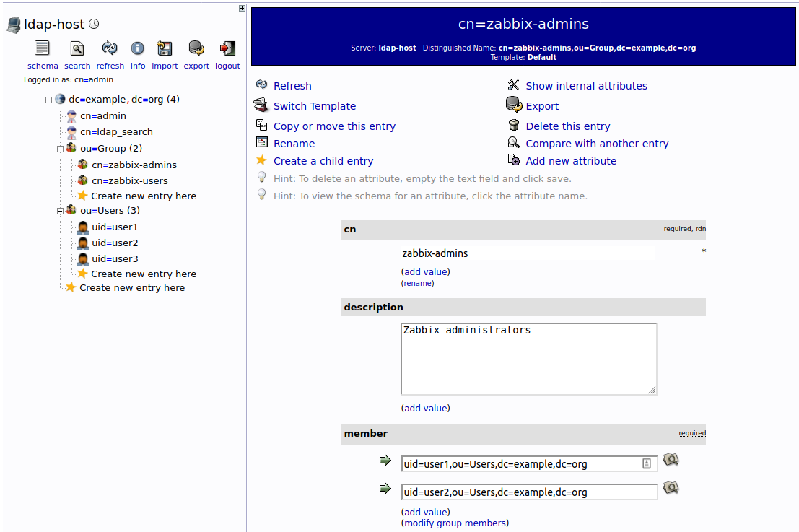The height and width of the screenshot is (532, 799).
Task: Click the Copy or move this entry link
Action: 334,126
